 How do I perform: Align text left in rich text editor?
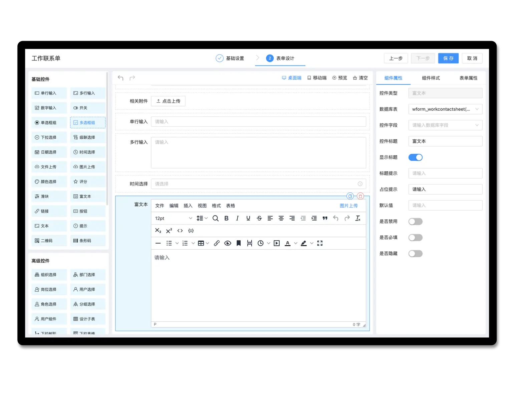point(270,218)
